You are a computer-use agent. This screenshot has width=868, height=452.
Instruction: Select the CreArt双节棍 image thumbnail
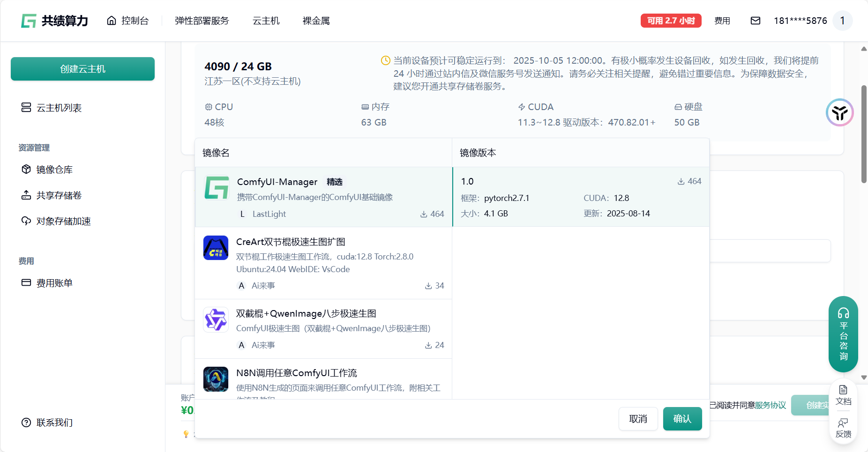(216, 248)
